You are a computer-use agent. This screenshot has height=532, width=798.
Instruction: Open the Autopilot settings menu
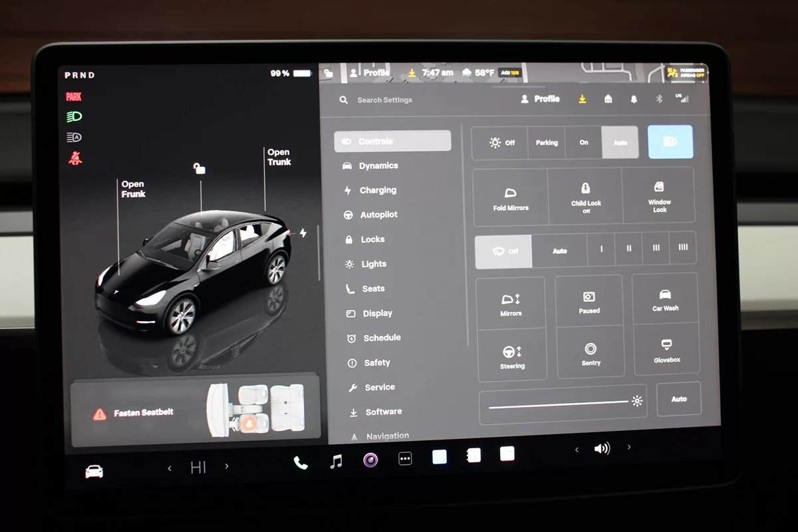[x=378, y=215]
